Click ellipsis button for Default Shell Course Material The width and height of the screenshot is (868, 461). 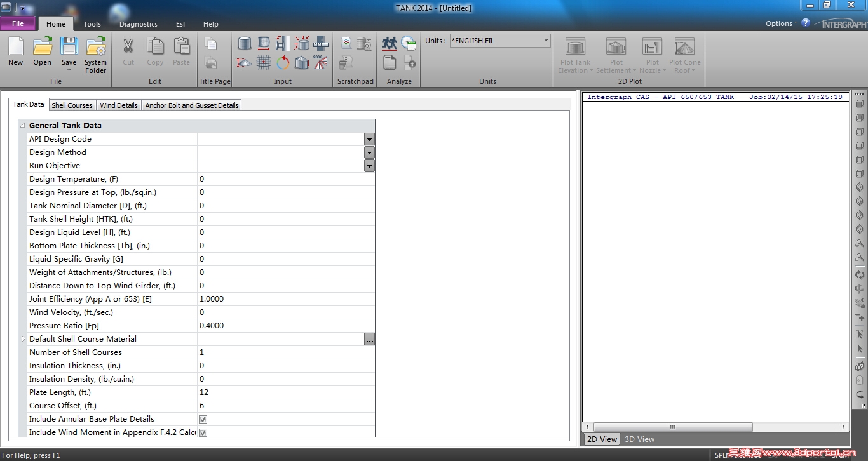click(x=369, y=339)
